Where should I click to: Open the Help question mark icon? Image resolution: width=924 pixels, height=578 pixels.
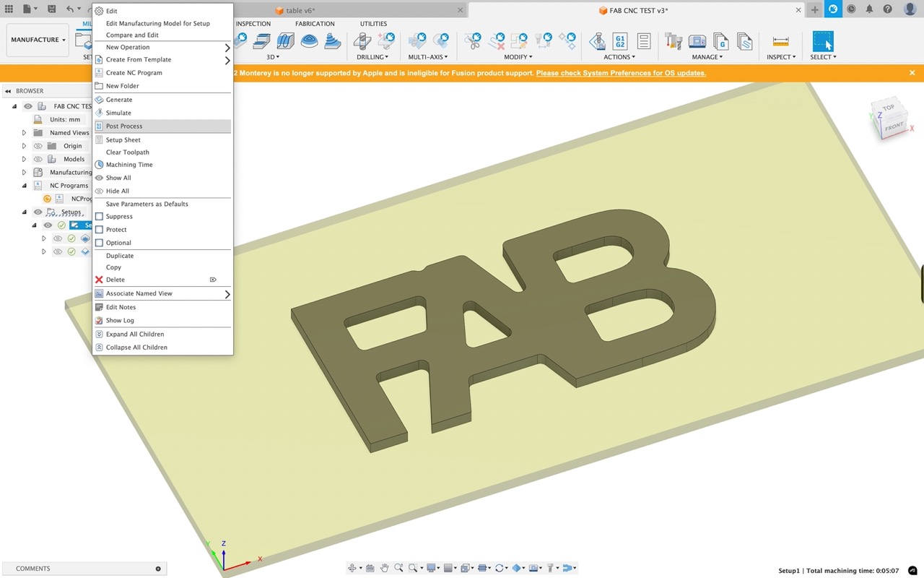[888, 9]
